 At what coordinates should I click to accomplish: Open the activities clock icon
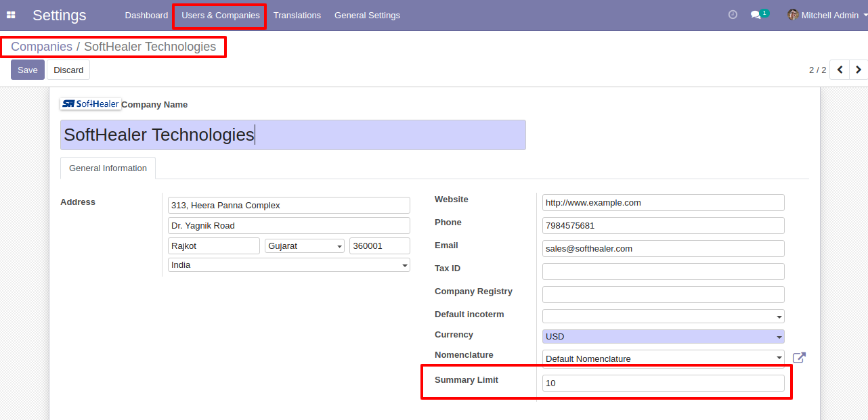tap(733, 15)
